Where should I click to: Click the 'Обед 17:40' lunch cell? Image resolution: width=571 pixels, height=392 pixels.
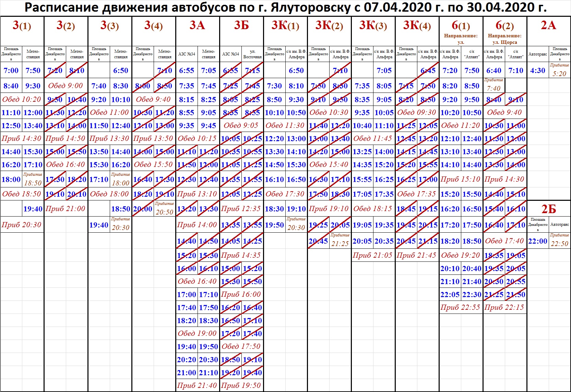[504, 241]
